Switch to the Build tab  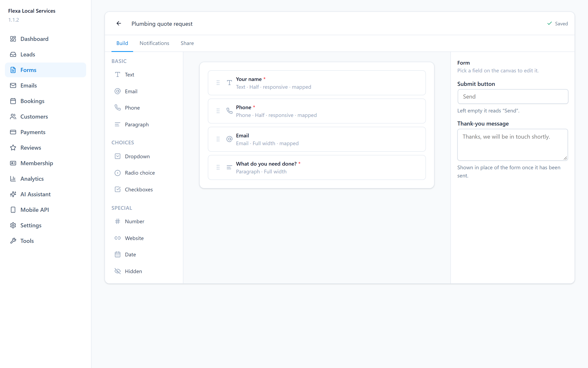122,43
